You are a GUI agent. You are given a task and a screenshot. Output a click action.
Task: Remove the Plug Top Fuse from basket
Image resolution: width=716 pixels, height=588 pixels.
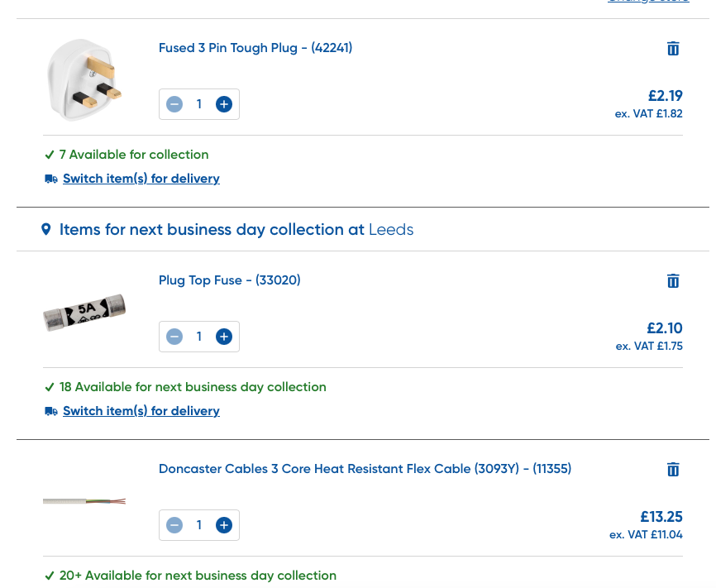click(x=673, y=281)
